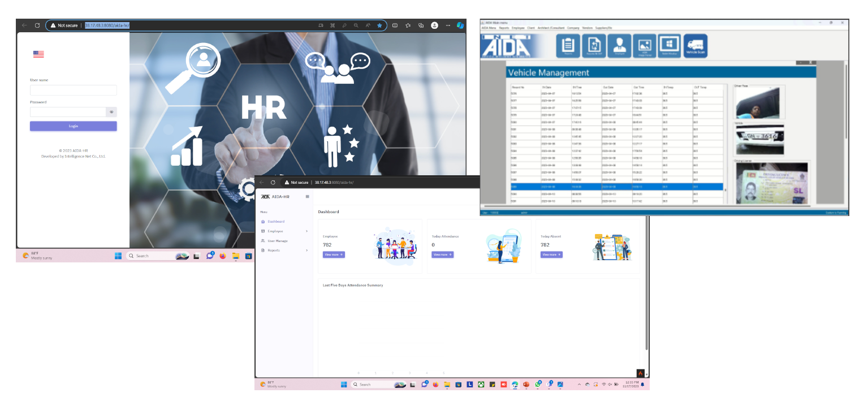Open the AIDA Menu in the menu bar
Screen dimensions: 868x410
pyautogui.click(x=489, y=28)
